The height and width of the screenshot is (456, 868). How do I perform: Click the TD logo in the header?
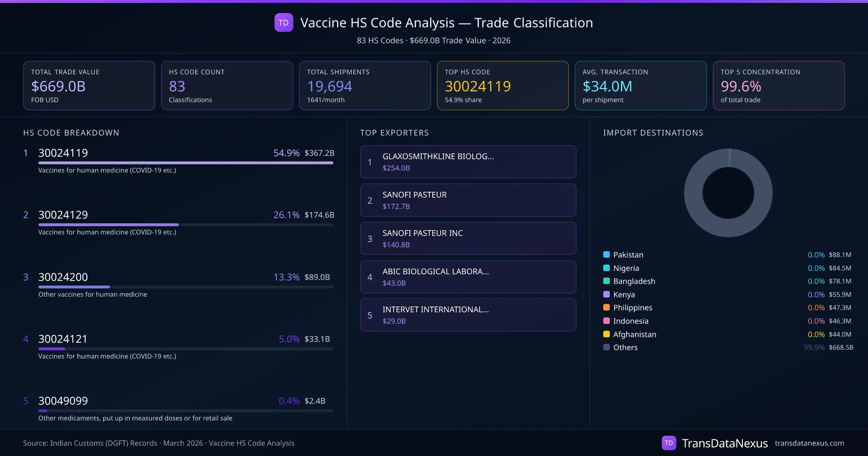click(x=284, y=22)
